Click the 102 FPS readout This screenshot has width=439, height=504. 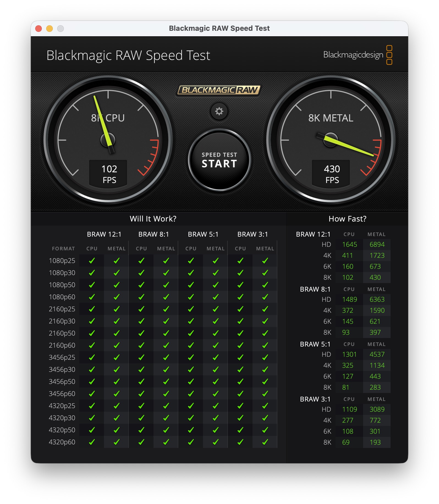109,174
